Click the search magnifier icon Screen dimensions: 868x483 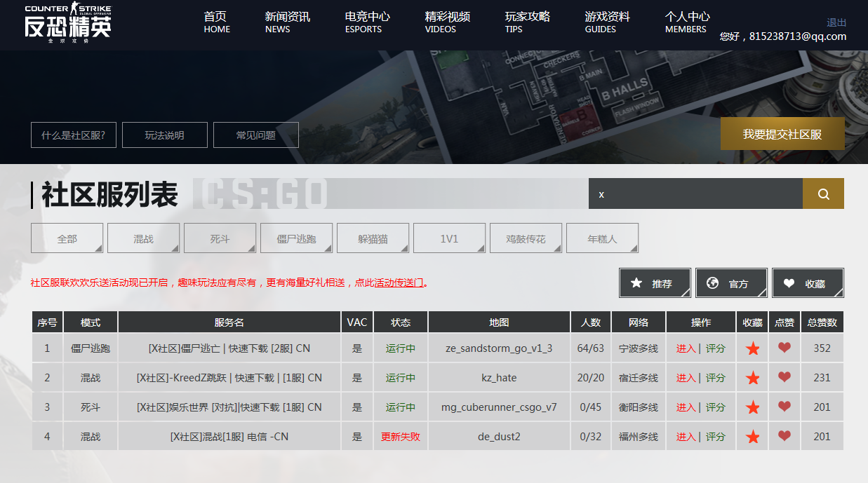(x=822, y=193)
